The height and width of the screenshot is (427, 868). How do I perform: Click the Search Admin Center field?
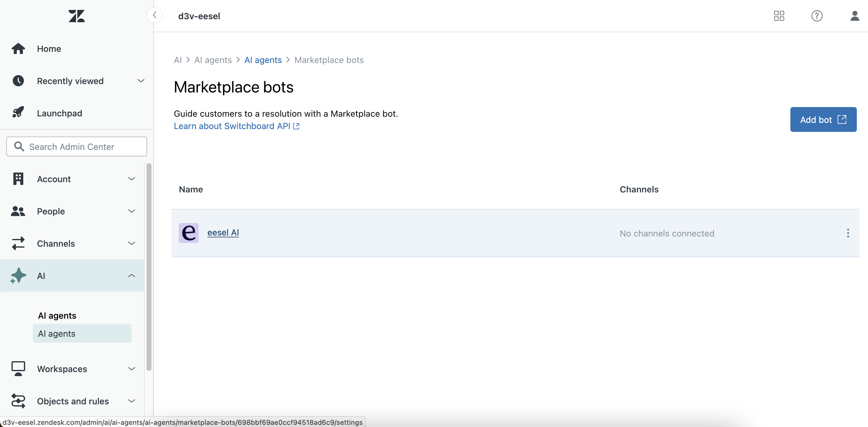76,146
